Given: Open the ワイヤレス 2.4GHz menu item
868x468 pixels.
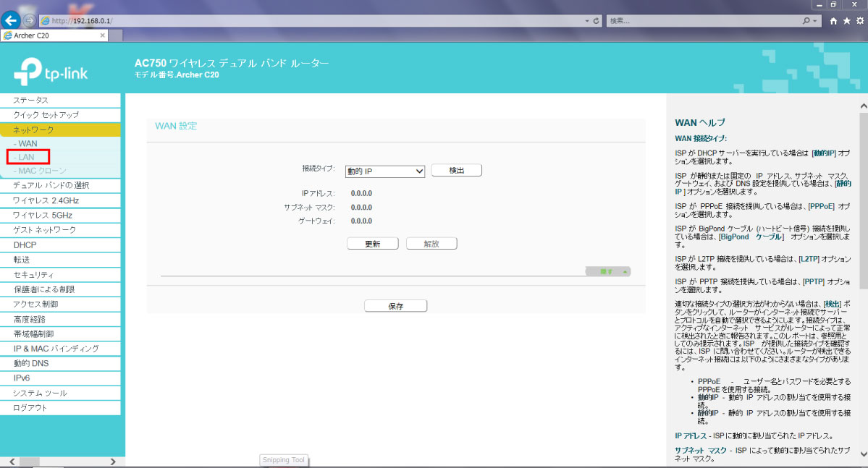Looking at the screenshot, I should pos(46,200).
